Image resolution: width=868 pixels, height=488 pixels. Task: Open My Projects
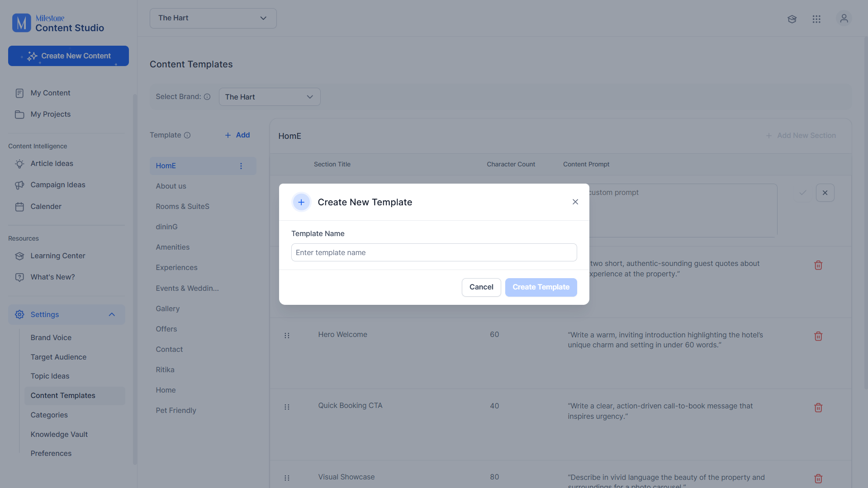point(51,114)
